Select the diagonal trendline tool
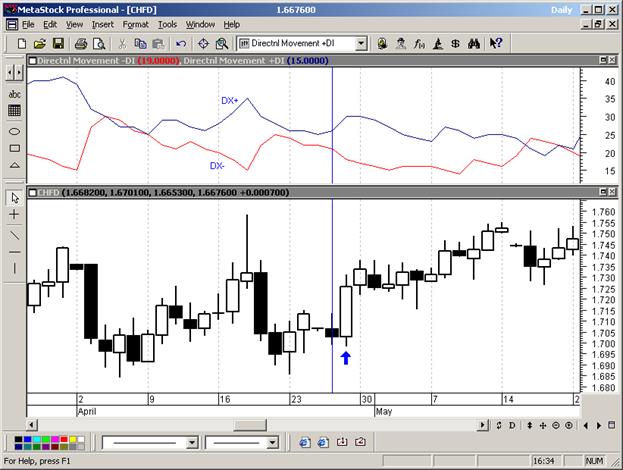 14,235
